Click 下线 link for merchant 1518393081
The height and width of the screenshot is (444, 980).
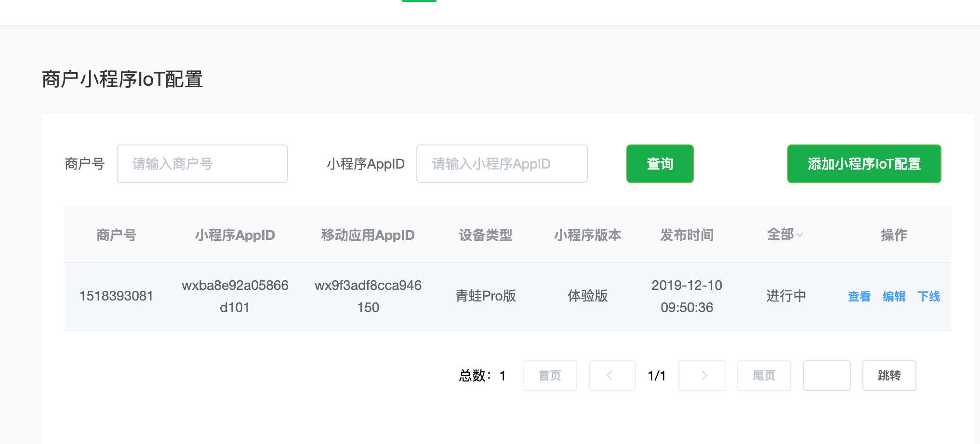tap(929, 296)
